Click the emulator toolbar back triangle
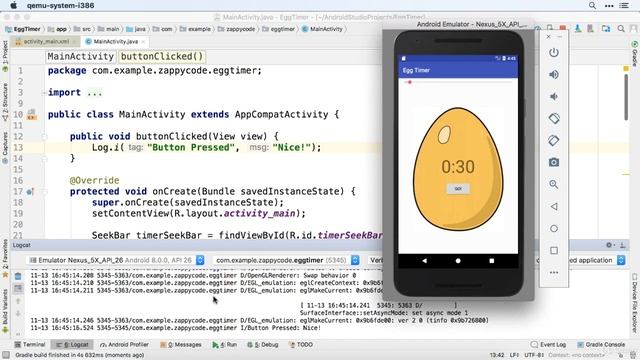 coord(553,207)
